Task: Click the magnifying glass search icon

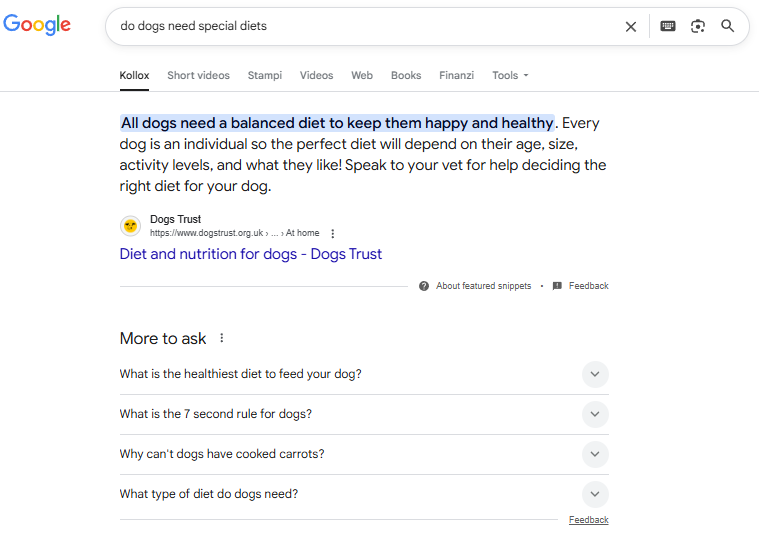Action: [x=728, y=26]
